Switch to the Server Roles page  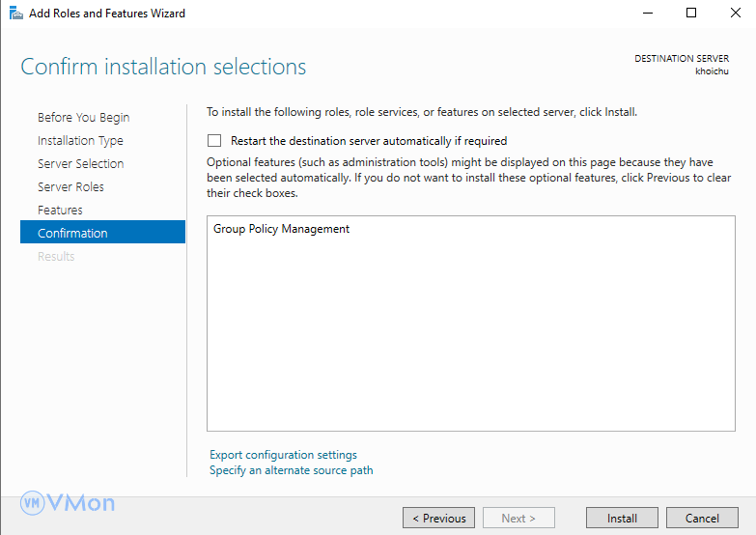[70, 187]
